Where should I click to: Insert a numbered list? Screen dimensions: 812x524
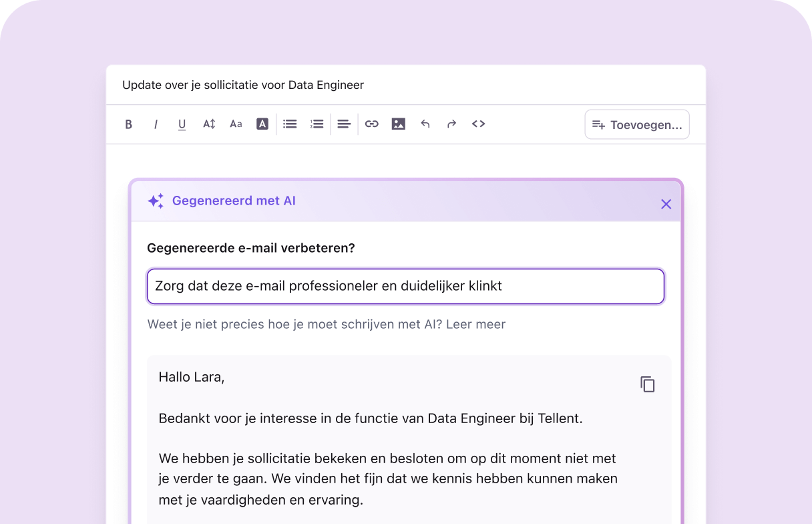click(317, 124)
